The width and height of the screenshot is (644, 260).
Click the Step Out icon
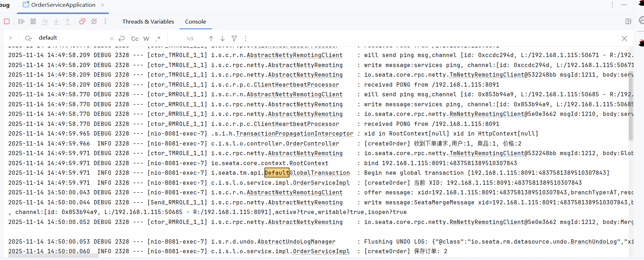(68, 21)
